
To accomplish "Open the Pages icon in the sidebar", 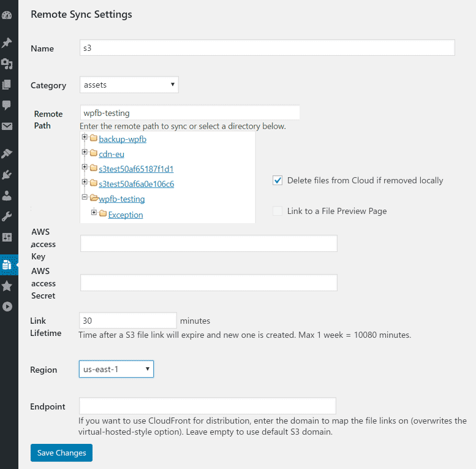I will [x=7, y=85].
